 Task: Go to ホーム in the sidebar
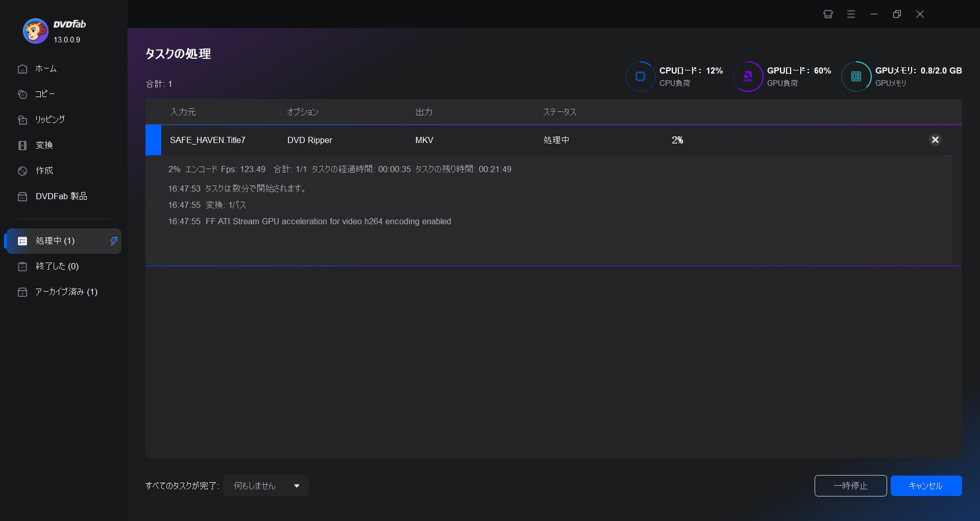click(x=45, y=68)
